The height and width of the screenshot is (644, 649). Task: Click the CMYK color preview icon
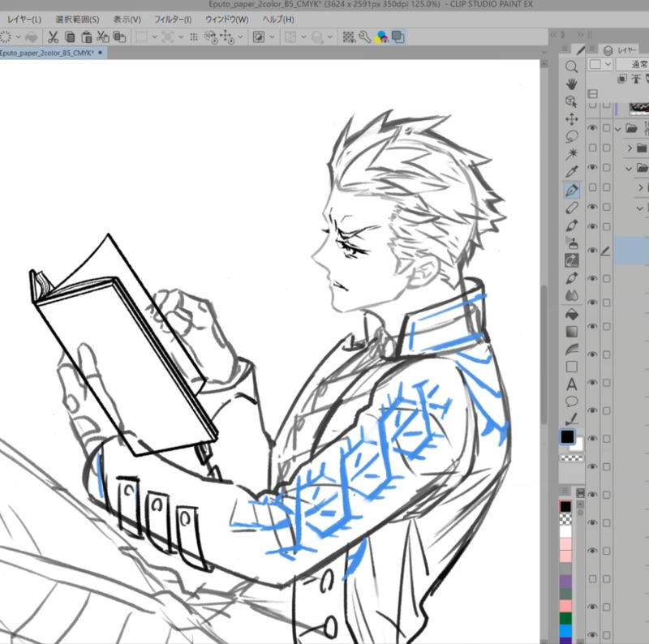(381, 37)
